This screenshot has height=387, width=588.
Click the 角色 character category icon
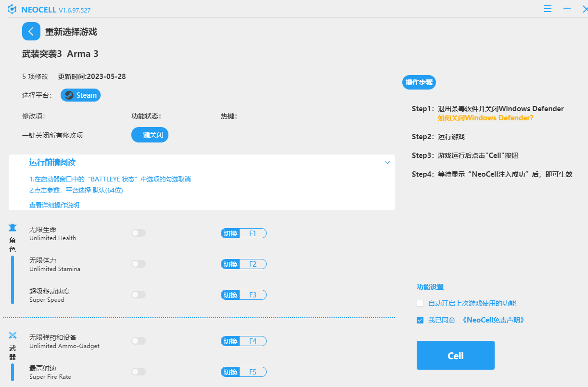[13, 228]
